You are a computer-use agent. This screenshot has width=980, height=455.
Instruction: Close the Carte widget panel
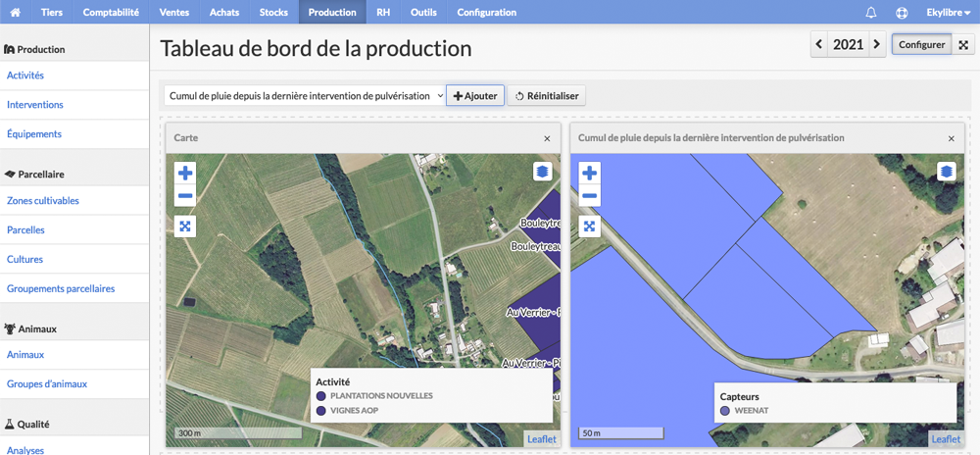[x=547, y=138]
